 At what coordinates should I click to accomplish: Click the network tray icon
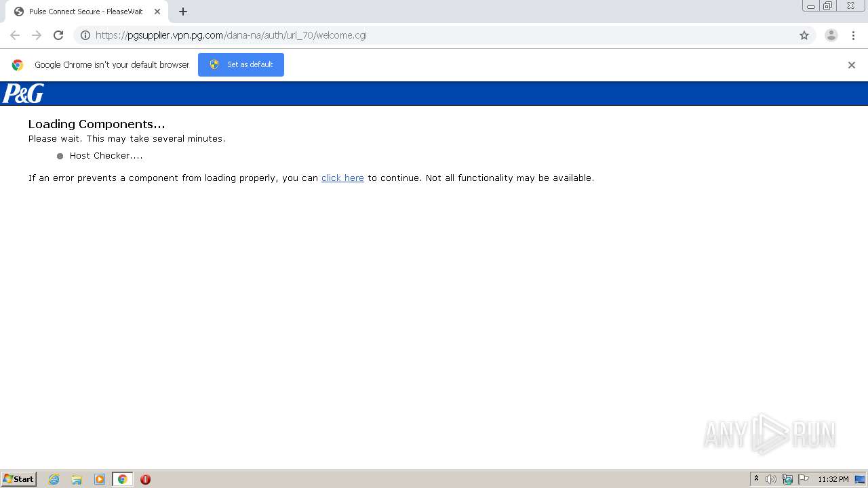point(787,479)
